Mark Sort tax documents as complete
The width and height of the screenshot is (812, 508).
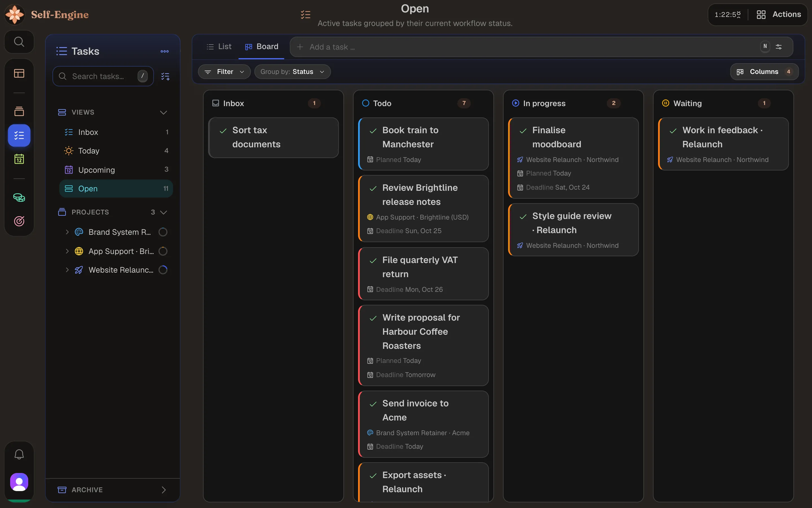(x=223, y=131)
